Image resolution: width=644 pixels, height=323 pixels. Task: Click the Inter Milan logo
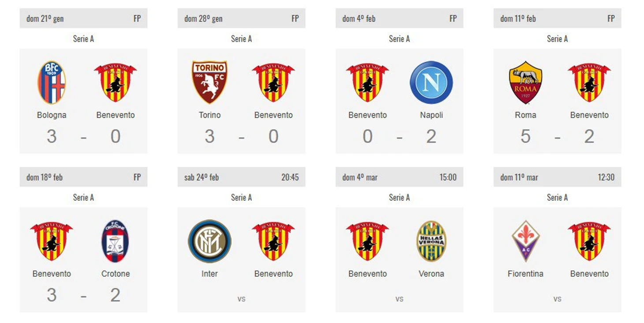(210, 241)
